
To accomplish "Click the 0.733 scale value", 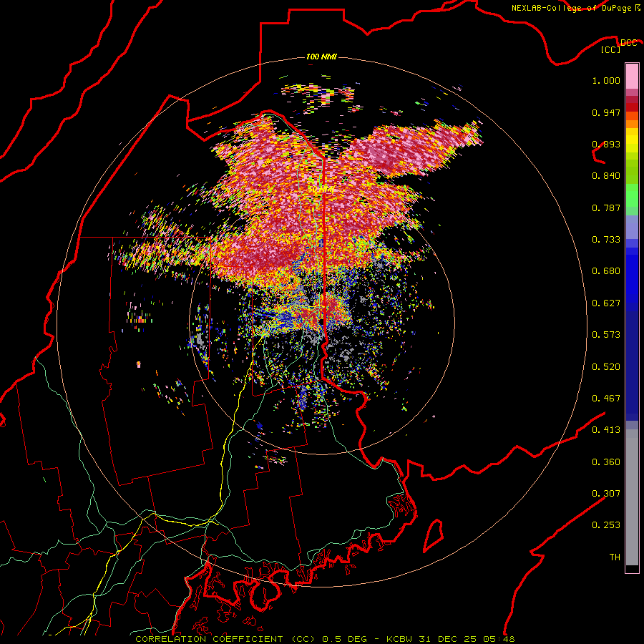I will click(x=606, y=240).
